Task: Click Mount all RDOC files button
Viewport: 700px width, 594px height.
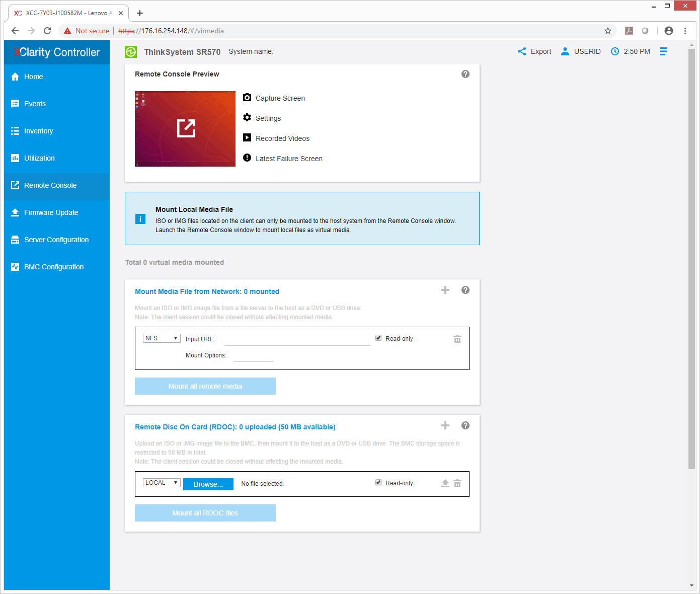Action: pyautogui.click(x=205, y=513)
